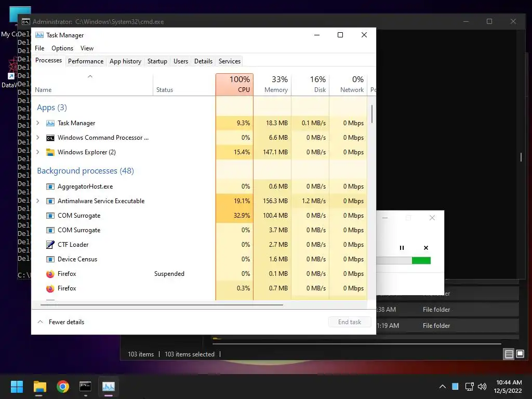Switch to the Users tab

(x=180, y=61)
